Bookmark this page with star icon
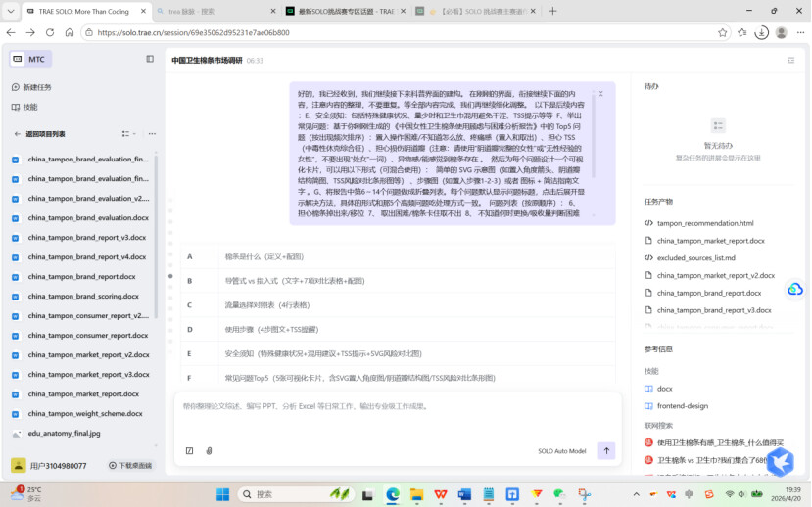Image resolution: width=812 pixels, height=507 pixels. coord(723,32)
